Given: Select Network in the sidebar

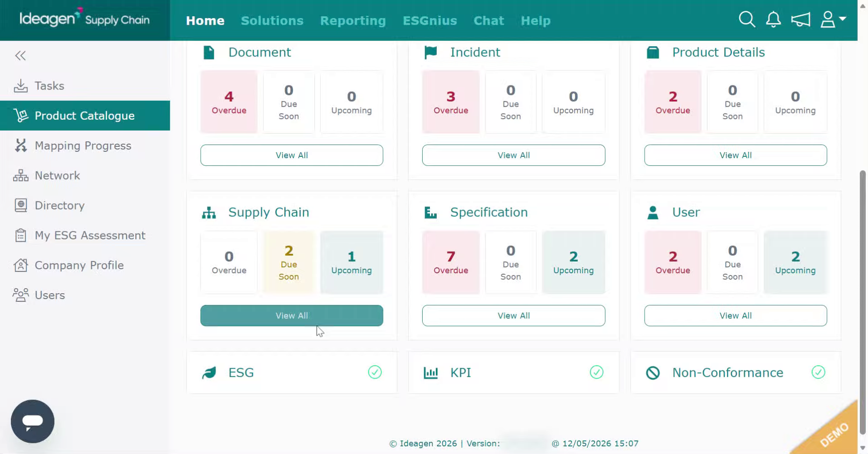Looking at the screenshot, I should [85, 175].
